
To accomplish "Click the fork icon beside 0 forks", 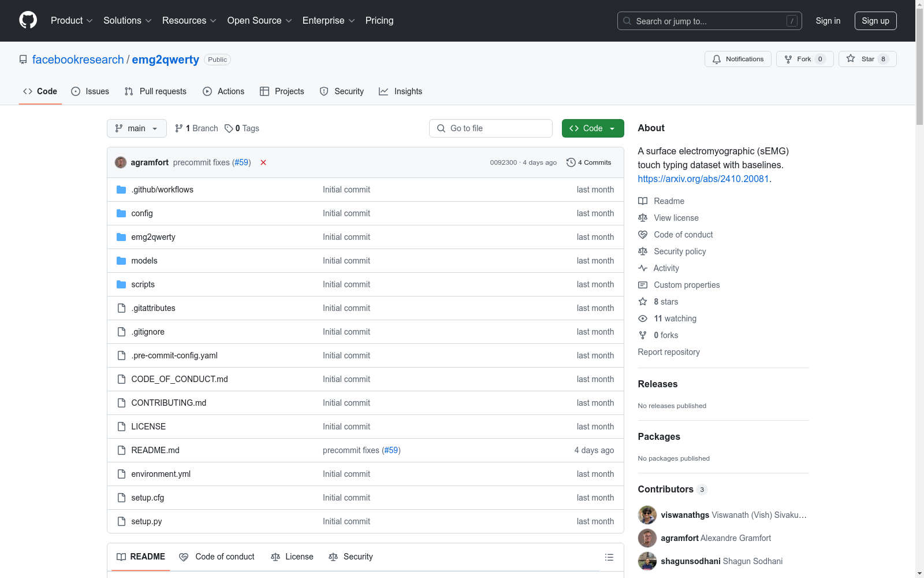I will click(643, 335).
